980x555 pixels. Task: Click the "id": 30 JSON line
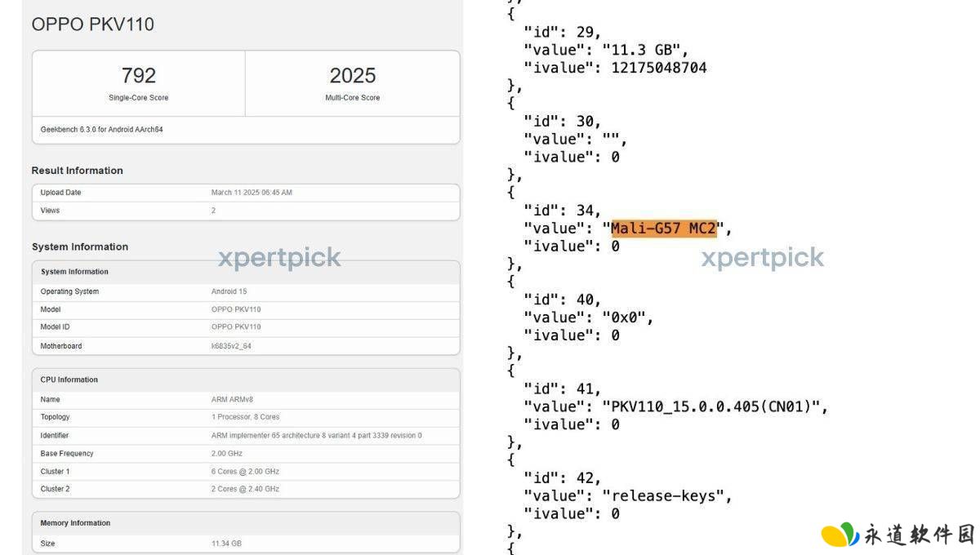[x=563, y=121]
